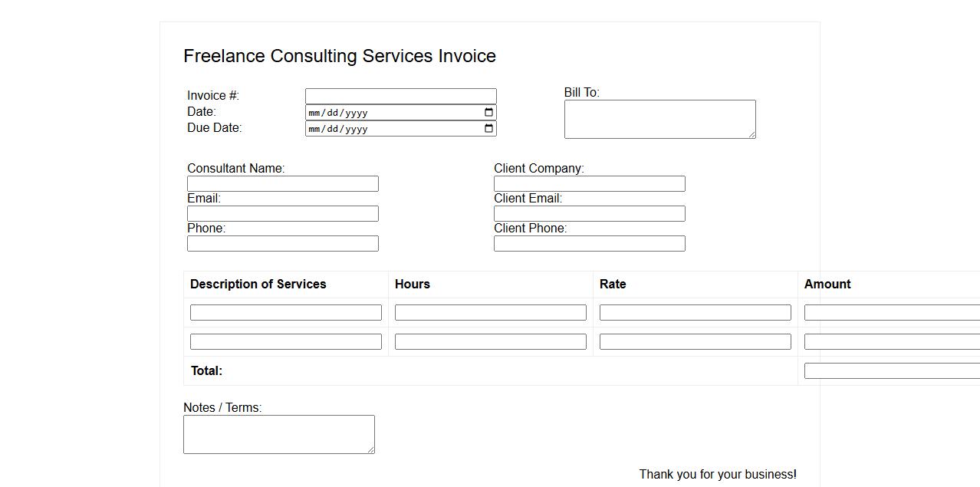Focus the Bill To text area
The height and width of the screenshot is (487, 980).
[x=659, y=119]
